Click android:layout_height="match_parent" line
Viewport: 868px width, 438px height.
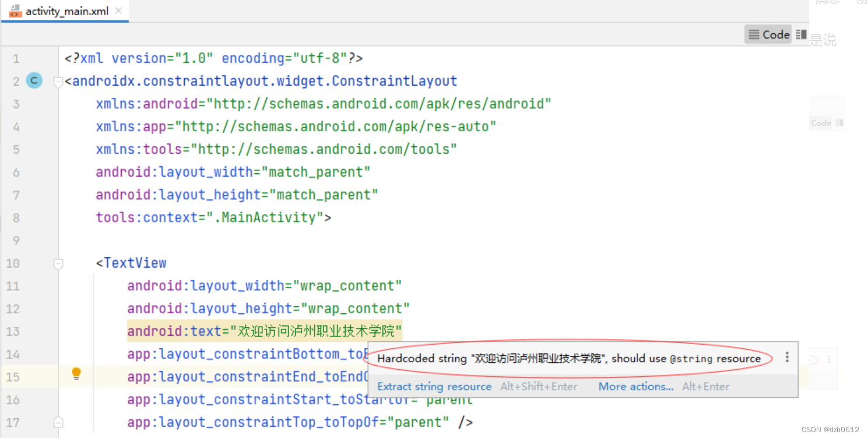(237, 195)
